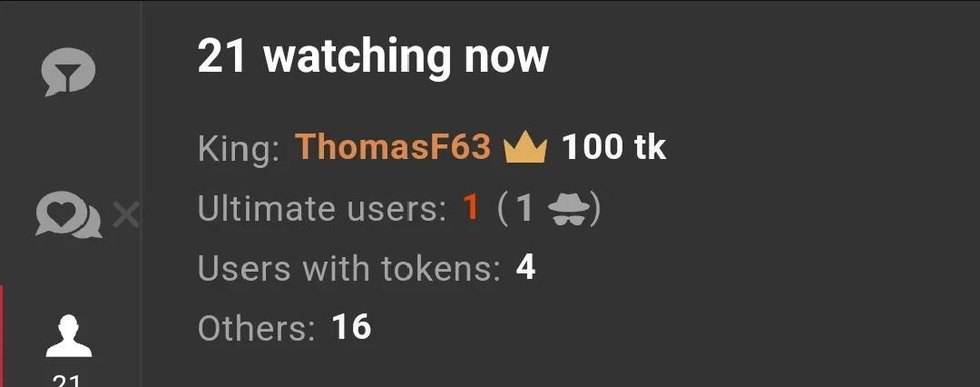Click the invisible users count in parentheses

[x=524, y=210]
